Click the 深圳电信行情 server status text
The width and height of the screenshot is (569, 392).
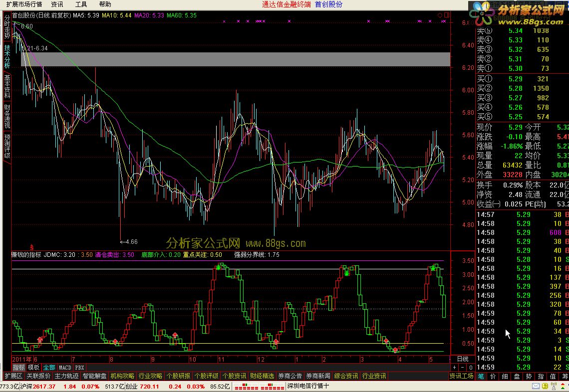308,386
